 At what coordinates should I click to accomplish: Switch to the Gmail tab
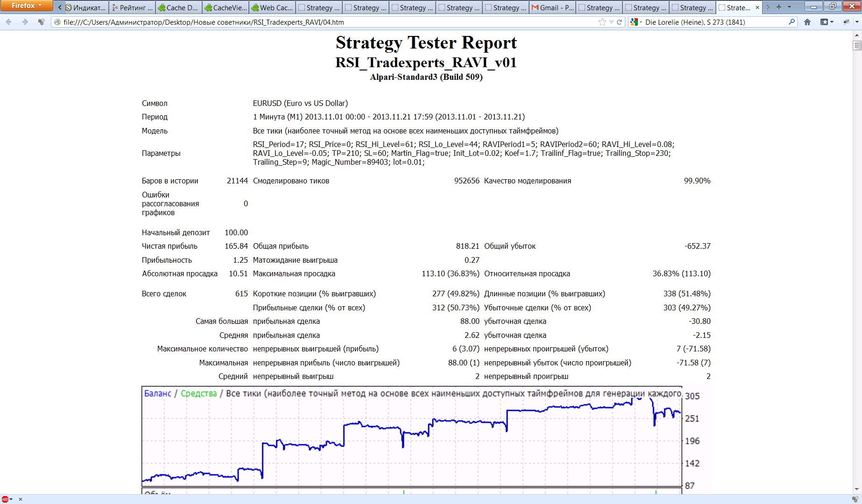[x=552, y=7]
